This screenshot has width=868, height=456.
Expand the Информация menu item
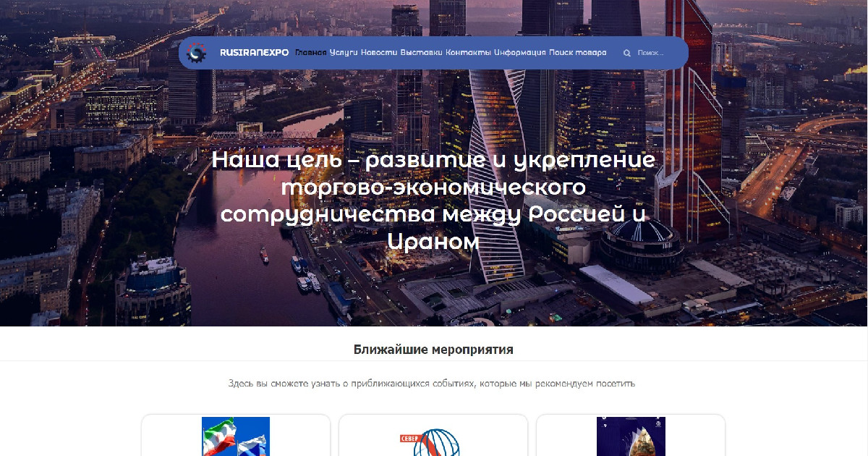coord(520,53)
